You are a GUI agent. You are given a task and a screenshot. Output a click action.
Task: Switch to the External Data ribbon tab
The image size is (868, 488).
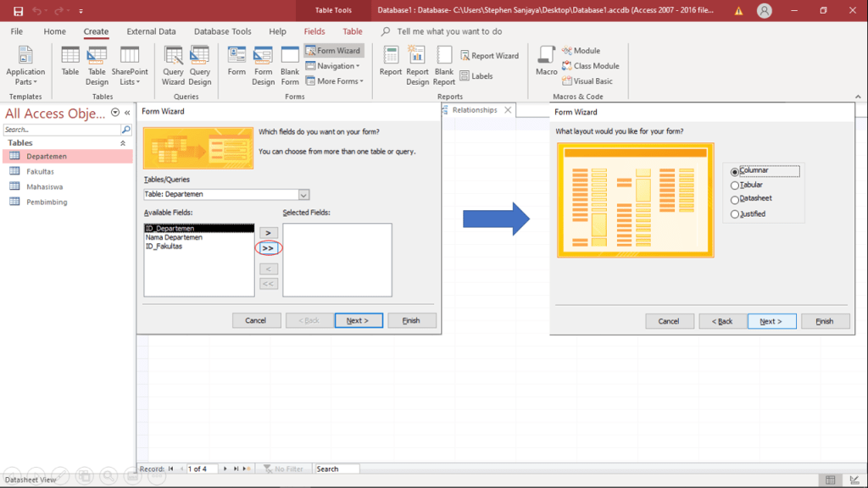[152, 31]
